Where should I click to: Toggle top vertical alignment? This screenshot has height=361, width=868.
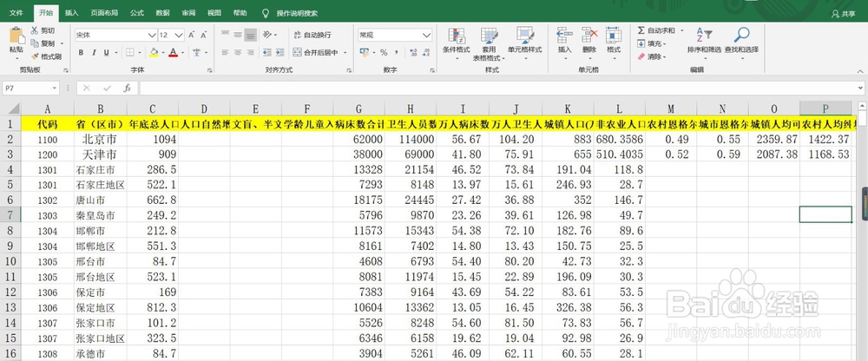tap(225, 35)
